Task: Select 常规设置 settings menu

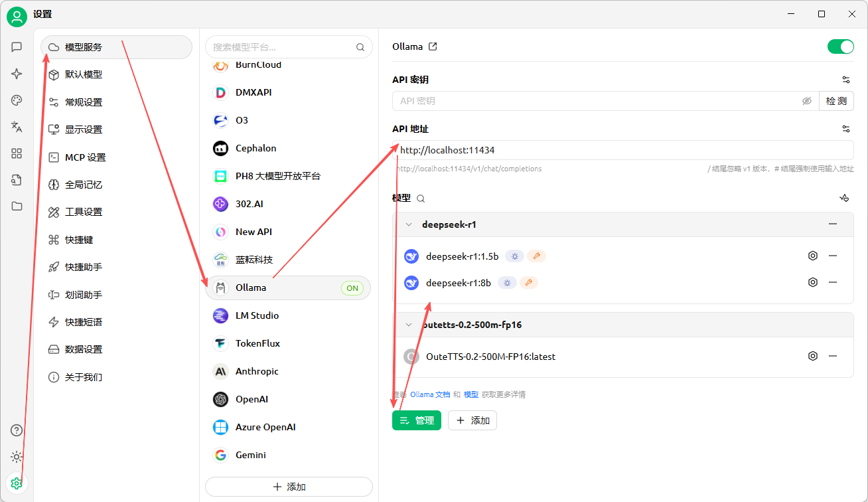Action: pos(116,102)
